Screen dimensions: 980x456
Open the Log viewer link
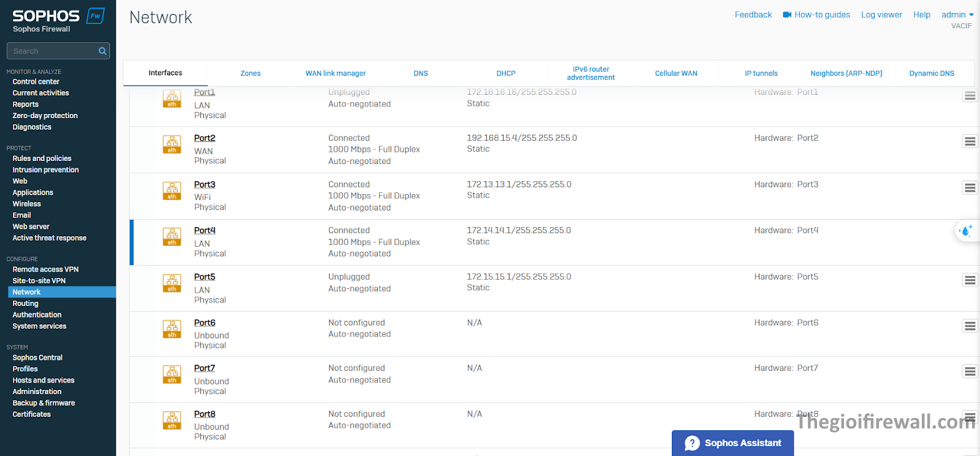coord(881,15)
